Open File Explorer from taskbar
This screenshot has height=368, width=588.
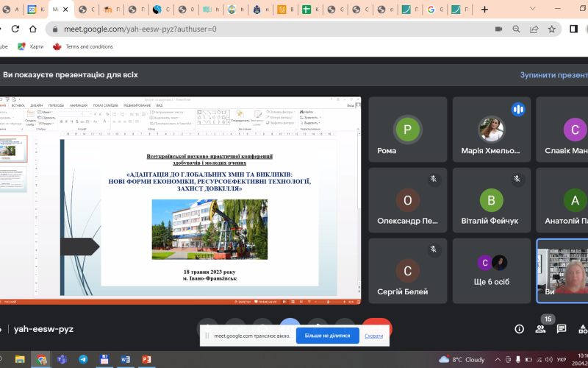(x=20, y=359)
